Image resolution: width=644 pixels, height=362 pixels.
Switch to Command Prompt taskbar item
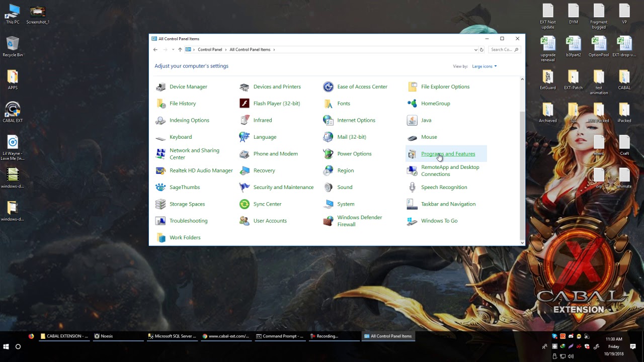279,336
